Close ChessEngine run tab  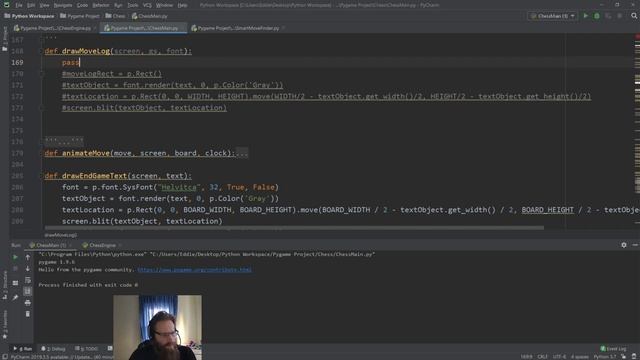(x=120, y=245)
